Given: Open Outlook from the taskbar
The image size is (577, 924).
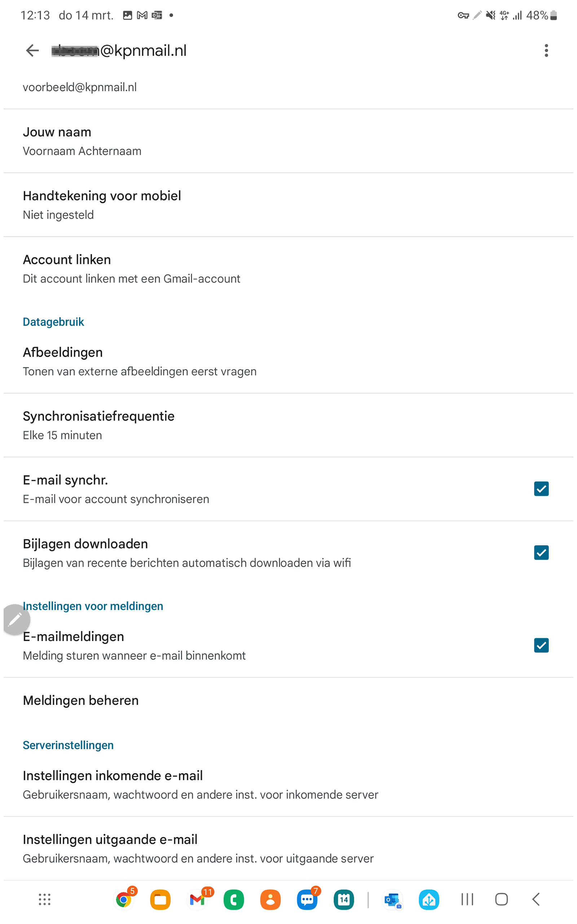Looking at the screenshot, I should (393, 899).
